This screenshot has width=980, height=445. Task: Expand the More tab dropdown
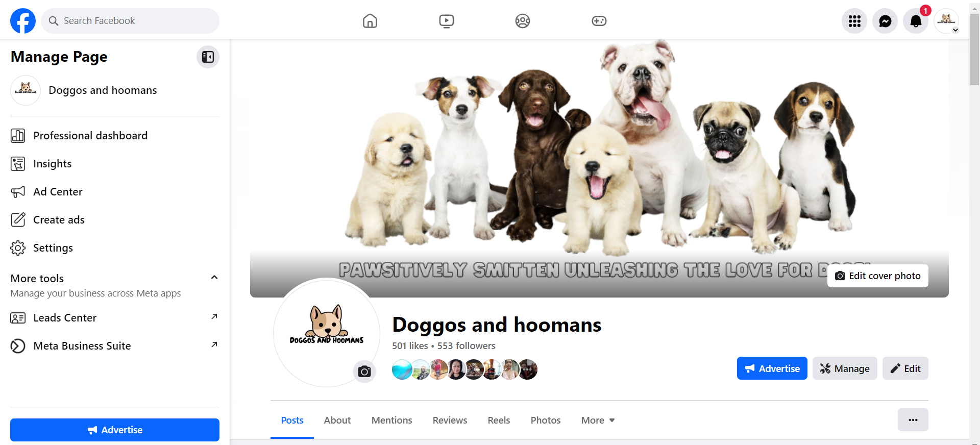[598, 421]
